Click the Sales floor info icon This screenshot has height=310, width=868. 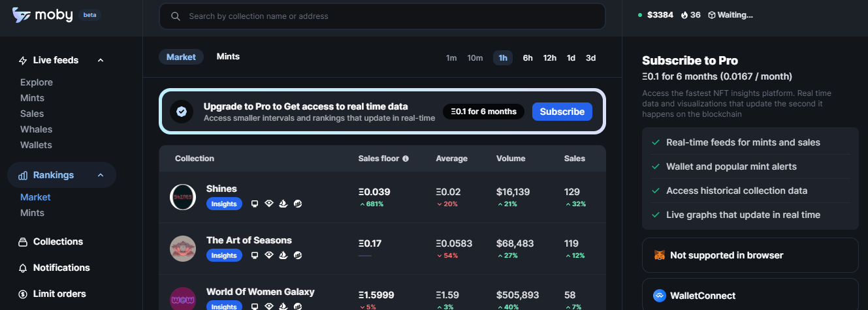[x=406, y=159]
